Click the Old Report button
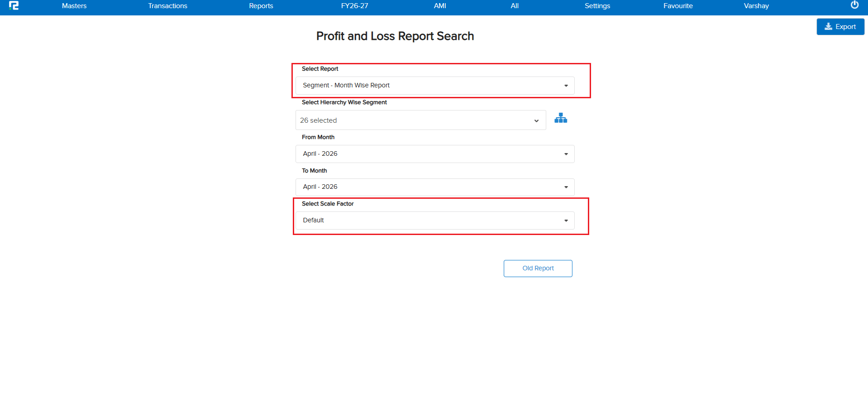This screenshot has height=408, width=868. click(538, 269)
